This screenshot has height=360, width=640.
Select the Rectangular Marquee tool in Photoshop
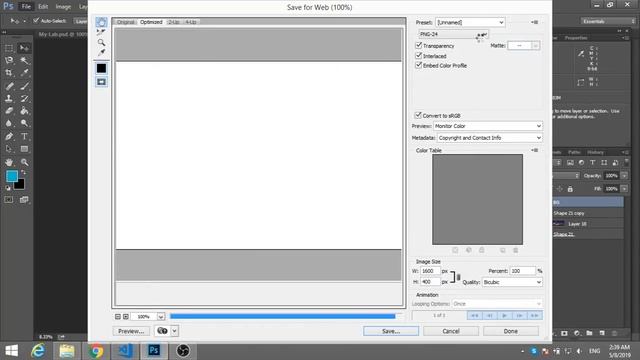tap(9, 48)
